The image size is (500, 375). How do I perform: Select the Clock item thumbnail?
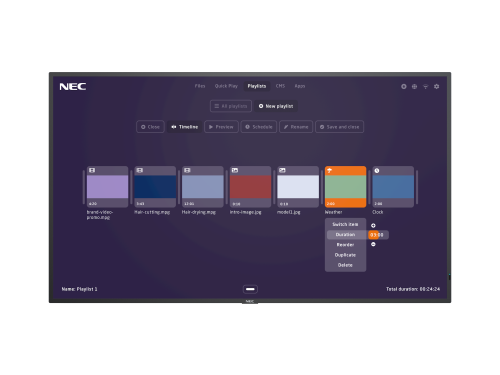point(393,187)
